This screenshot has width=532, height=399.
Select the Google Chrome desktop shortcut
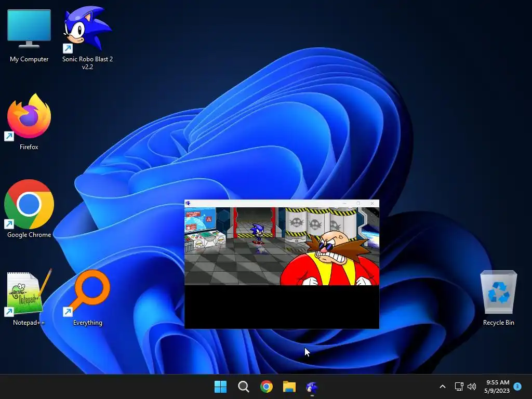tap(29, 209)
